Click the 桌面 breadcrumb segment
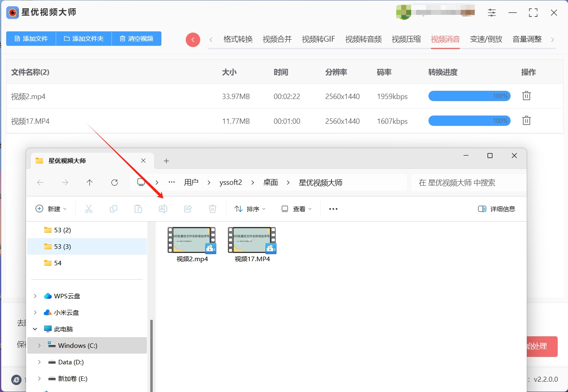568x392 pixels. pyautogui.click(x=271, y=182)
